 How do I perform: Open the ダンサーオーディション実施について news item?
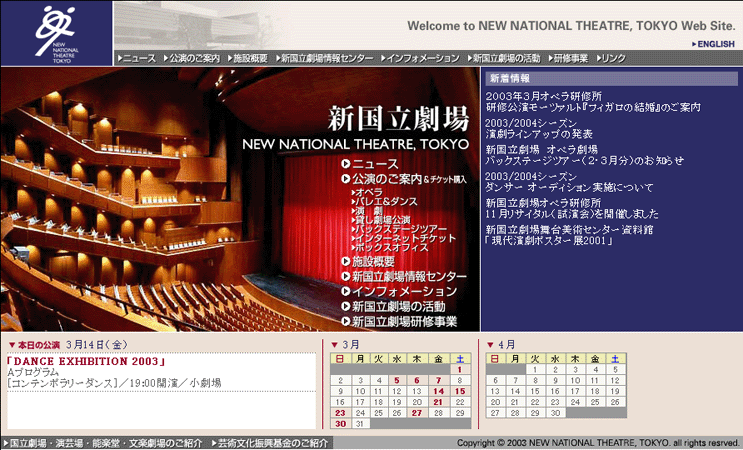569,182
